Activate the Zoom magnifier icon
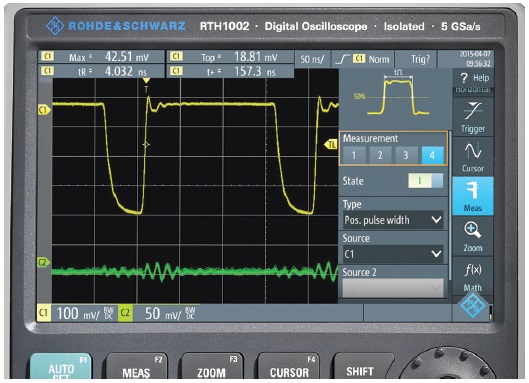Screen dimensions: 529x383 [x=473, y=236]
